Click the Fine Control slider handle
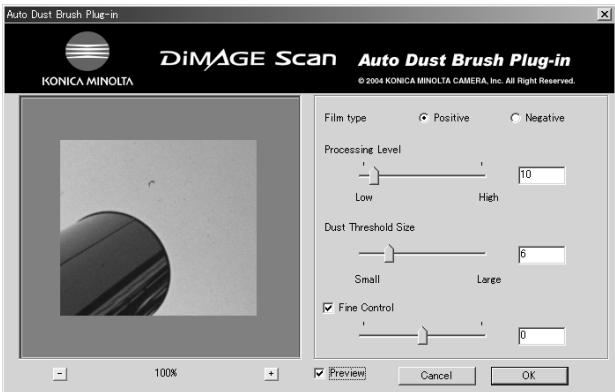 [x=422, y=335]
